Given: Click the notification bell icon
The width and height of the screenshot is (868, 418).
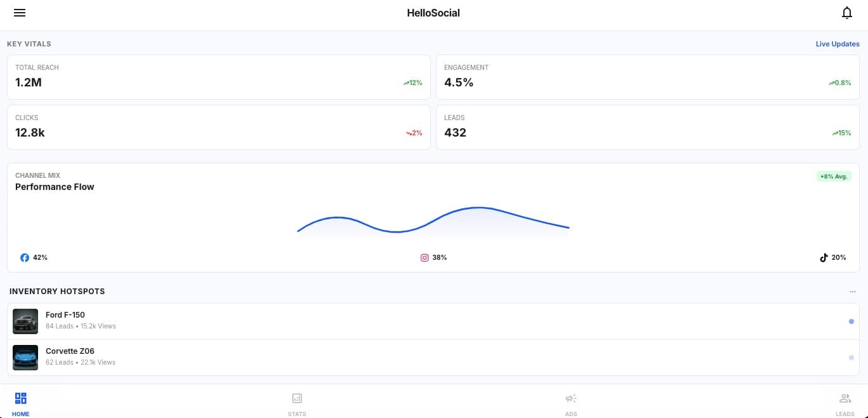Looking at the screenshot, I should (x=847, y=13).
